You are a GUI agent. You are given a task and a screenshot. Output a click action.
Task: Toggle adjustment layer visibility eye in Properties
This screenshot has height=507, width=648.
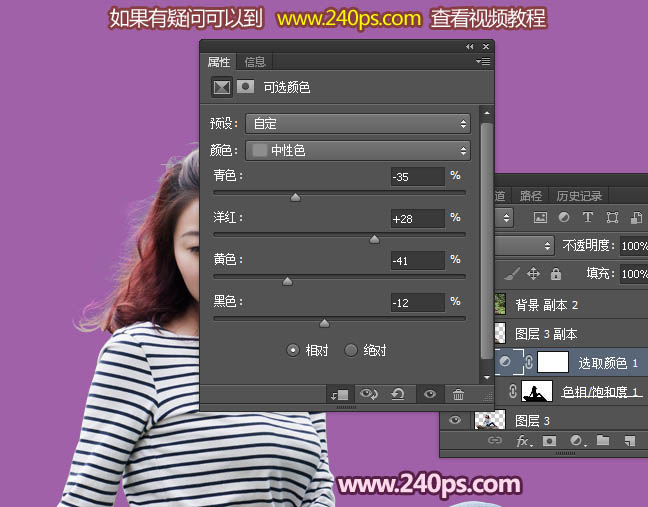click(x=429, y=395)
